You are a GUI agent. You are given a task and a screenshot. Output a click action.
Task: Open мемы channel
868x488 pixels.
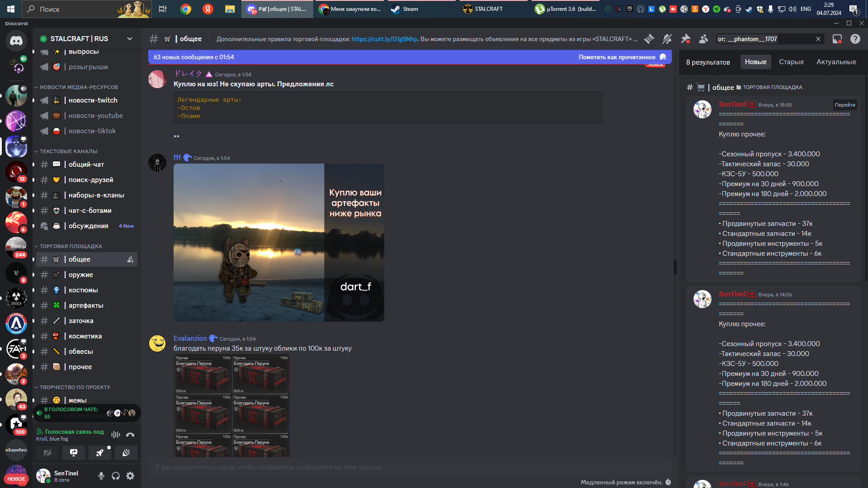point(87,400)
